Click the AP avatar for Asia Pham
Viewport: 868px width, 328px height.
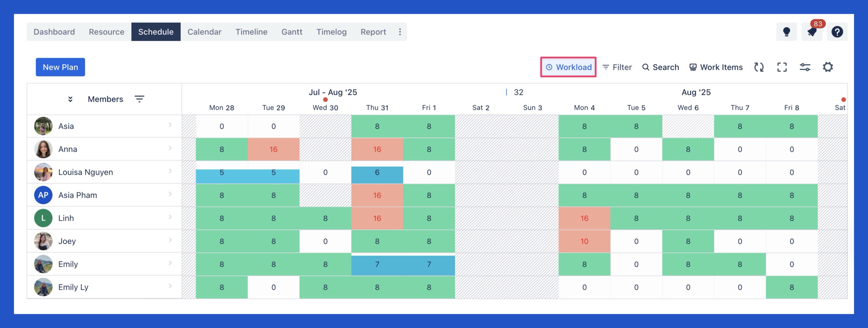[x=43, y=195]
